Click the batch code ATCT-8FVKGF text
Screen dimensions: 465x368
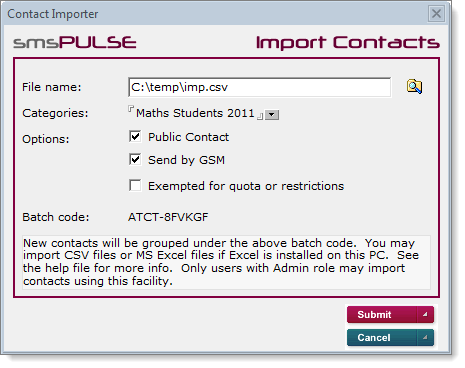point(168,217)
